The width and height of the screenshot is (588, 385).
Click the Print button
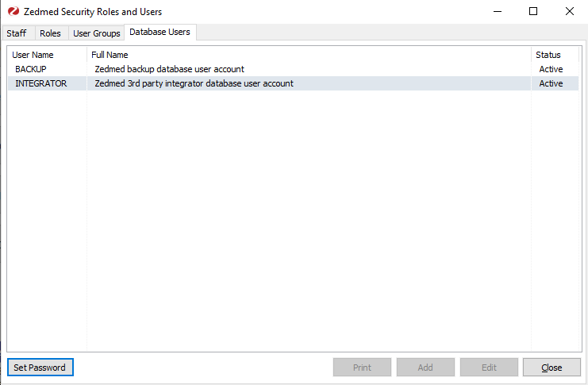[362, 367]
